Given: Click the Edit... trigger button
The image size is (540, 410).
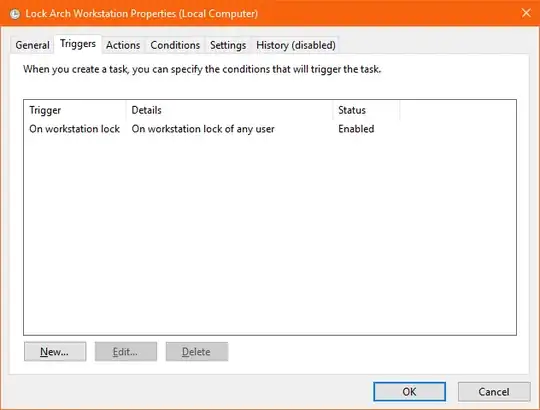Looking at the screenshot, I should 126,351.
